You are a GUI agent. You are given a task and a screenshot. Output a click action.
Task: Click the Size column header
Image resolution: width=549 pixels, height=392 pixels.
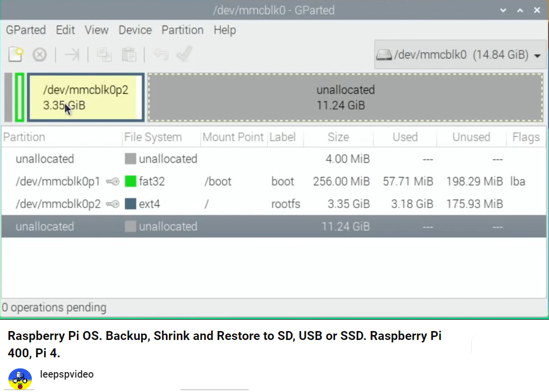tap(338, 137)
